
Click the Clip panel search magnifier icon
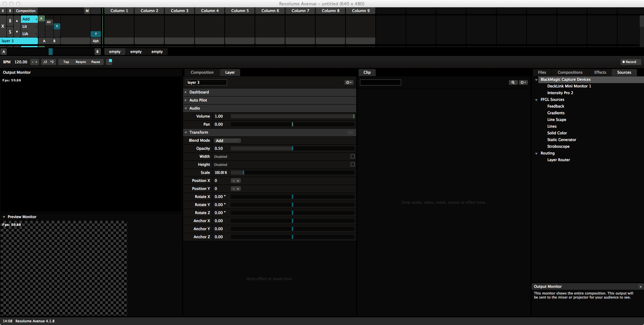tap(513, 82)
